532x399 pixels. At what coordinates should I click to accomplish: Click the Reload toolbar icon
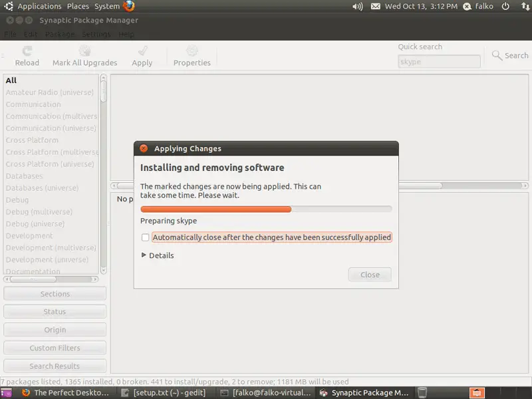[27, 51]
